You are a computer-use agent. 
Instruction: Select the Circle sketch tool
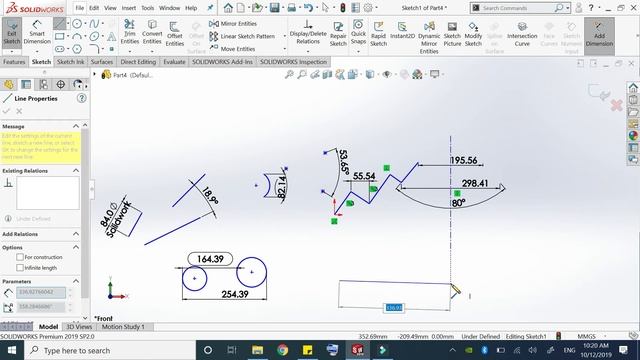(x=77, y=24)
